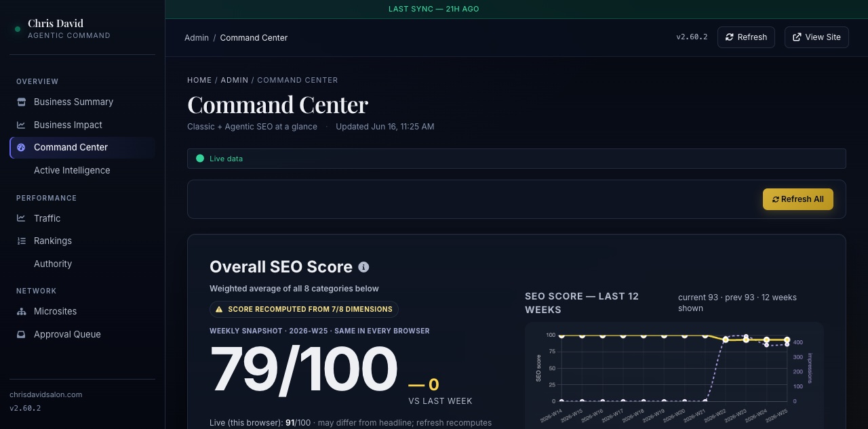Click the version v2.60.2 label in top bar
This screenshot has height=429, width=868.
click(692, 37)
